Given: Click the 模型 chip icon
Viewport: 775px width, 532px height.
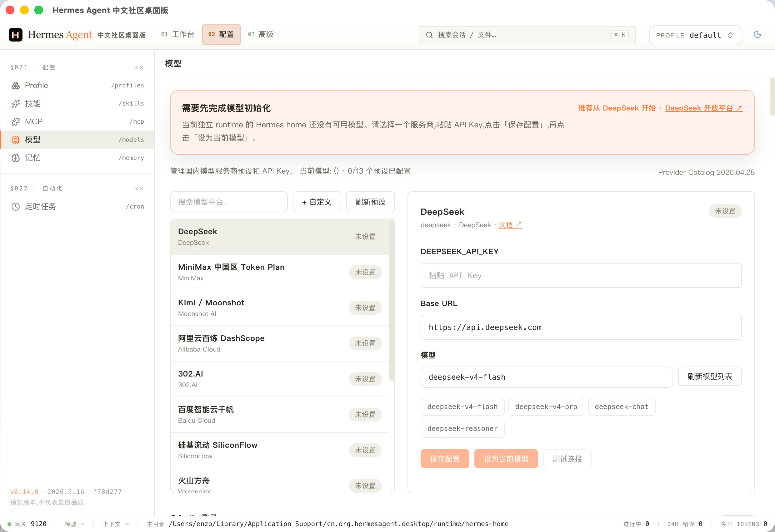Looking at the screenshot, I should point(16,140).
